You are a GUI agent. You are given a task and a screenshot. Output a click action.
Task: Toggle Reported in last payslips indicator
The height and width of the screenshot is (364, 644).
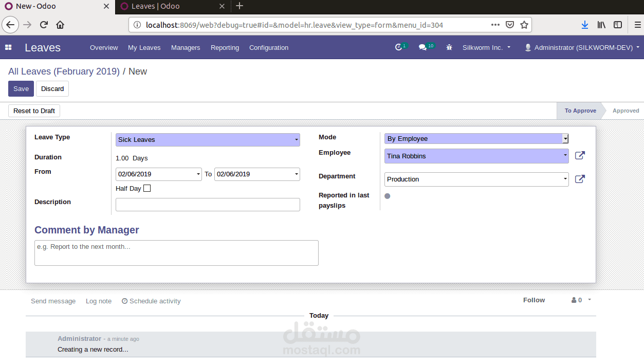tap(387, 196)
